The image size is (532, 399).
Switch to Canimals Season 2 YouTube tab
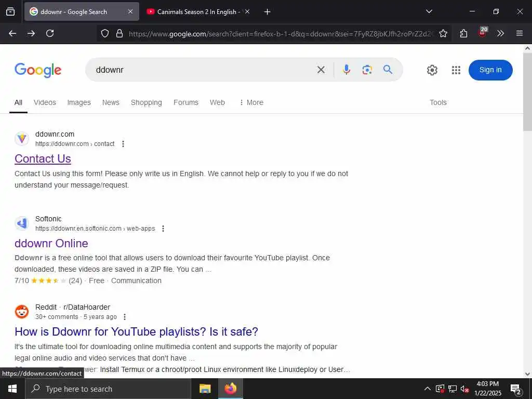[x=198, y=12]
